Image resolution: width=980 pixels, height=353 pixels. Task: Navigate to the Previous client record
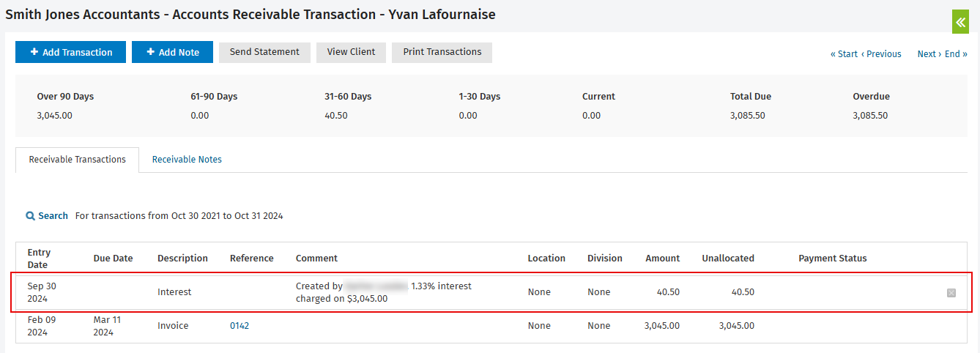(881, 54)
